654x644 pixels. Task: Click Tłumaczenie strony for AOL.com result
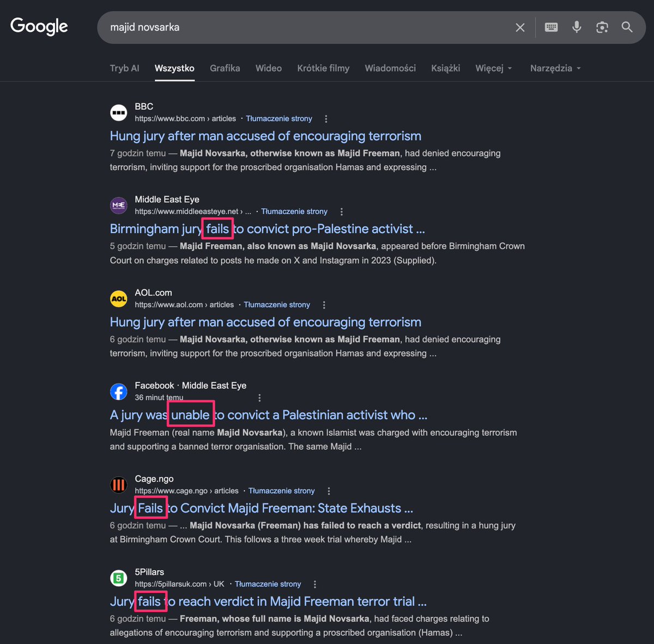(277, 304)
